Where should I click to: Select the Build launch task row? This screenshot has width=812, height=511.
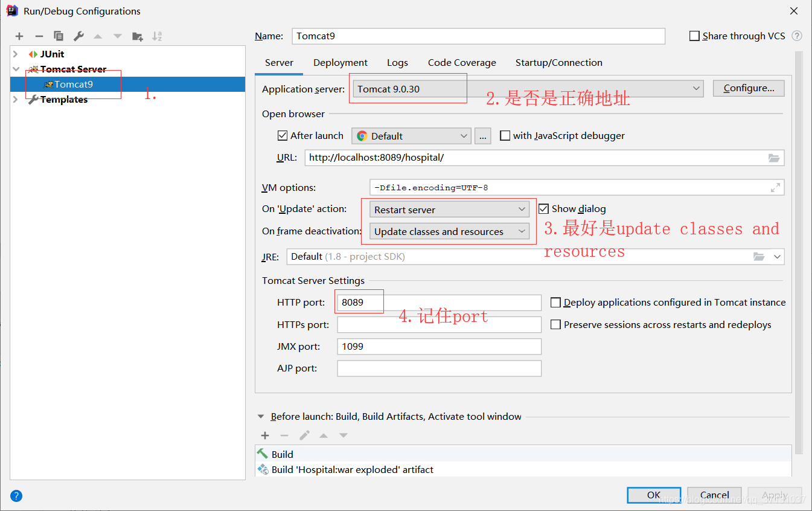[x=523, y=454]
